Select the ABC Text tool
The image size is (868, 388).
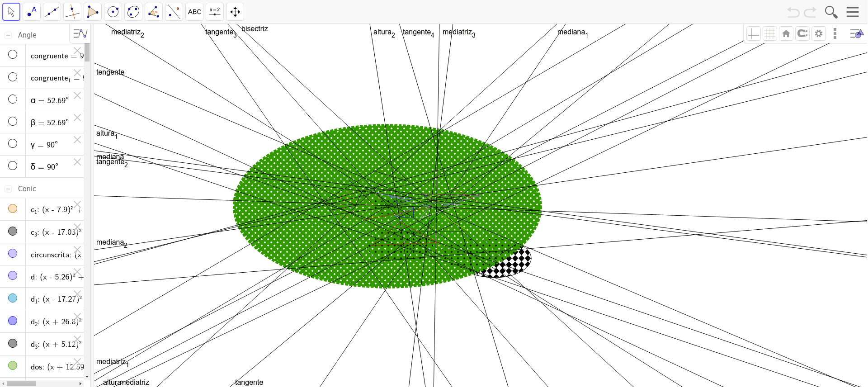pyautogui.click(x=194, y=12)
